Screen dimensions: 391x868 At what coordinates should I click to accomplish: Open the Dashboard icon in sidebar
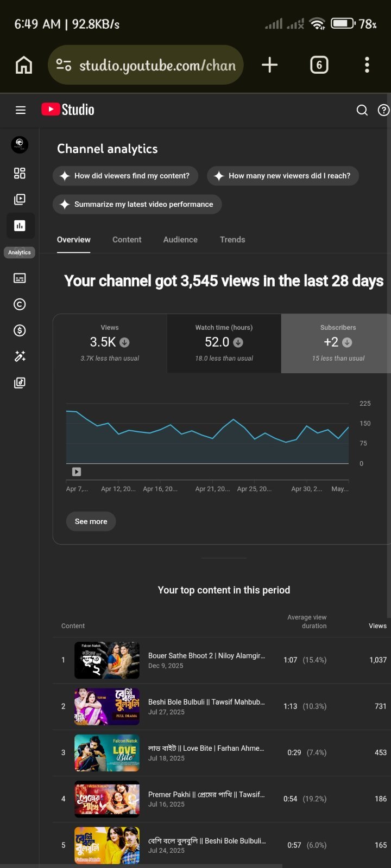click(20, 173)
